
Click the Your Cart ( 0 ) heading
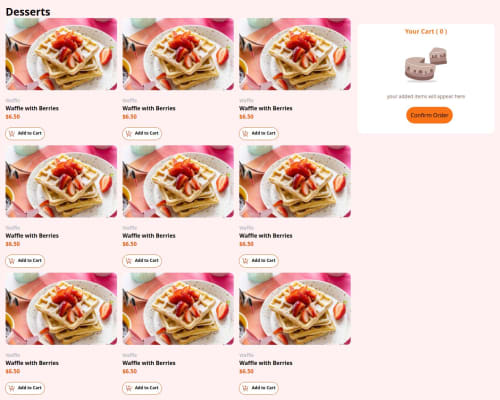pyautogui.click(x=426, y=31)
